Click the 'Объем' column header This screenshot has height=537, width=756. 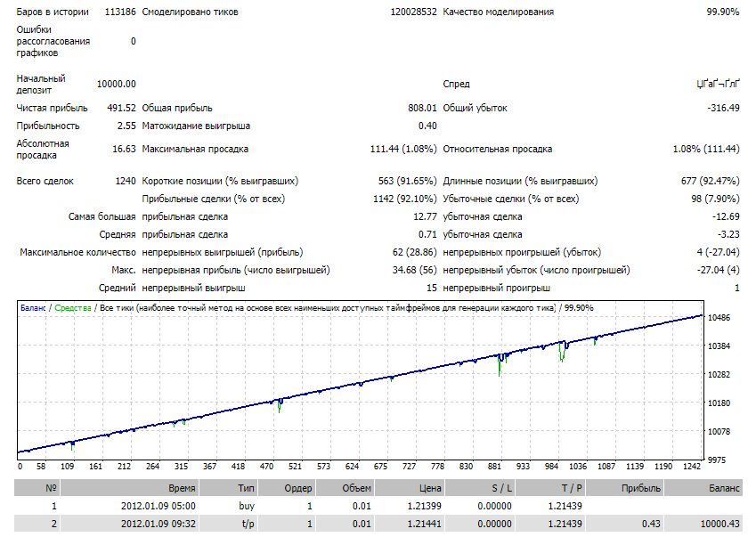pos(345,488)
